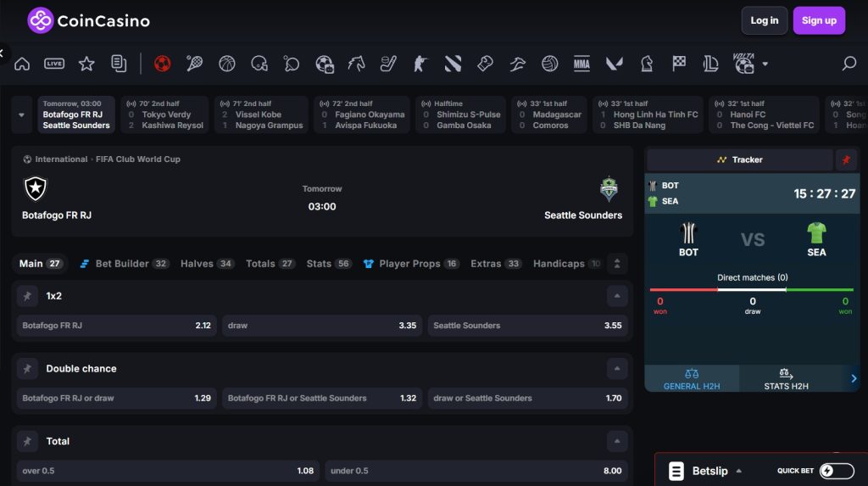This screenshot has height=486, width=868.
Task: Select the Dota 2 icon
Action: (x=453, y=64)
